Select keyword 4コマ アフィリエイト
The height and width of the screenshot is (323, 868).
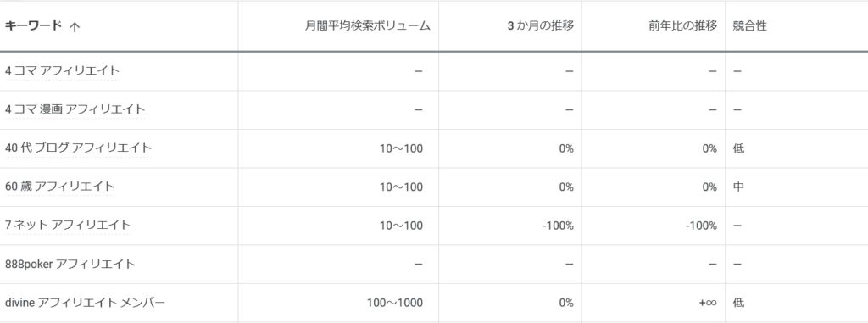tap(62, 71)
